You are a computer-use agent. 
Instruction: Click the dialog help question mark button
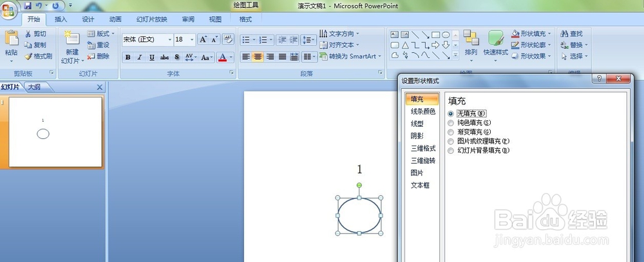pos(599,79)
